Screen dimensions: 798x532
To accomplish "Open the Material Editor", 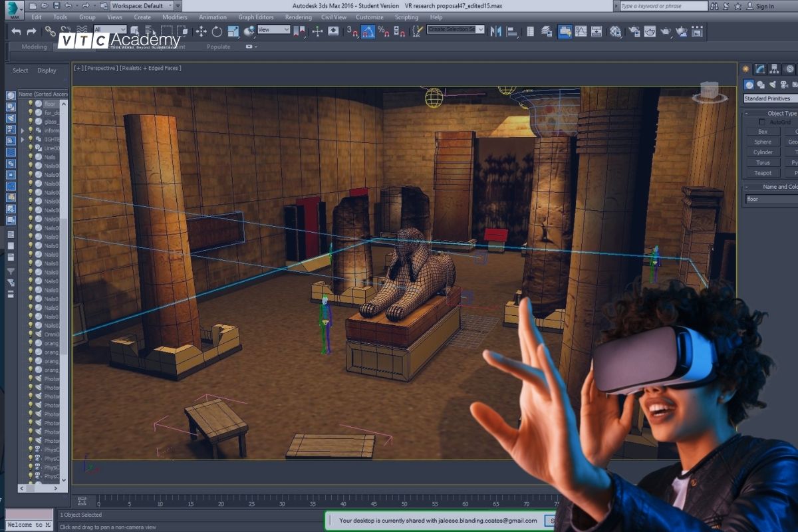I will (615, 31).
